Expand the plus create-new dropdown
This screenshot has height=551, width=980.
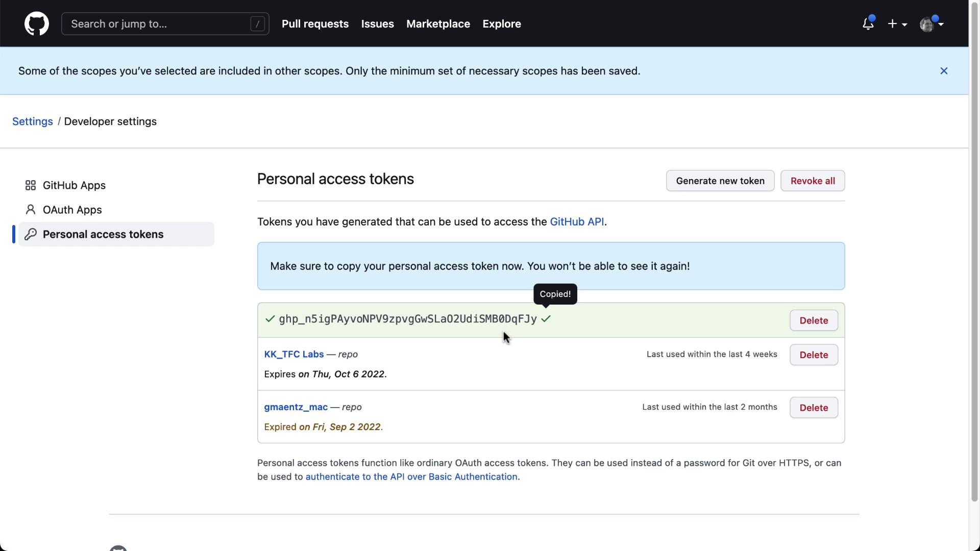(897, 24)
